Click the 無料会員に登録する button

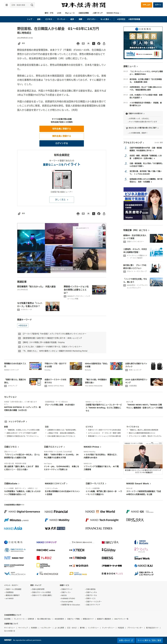[62, 136]
